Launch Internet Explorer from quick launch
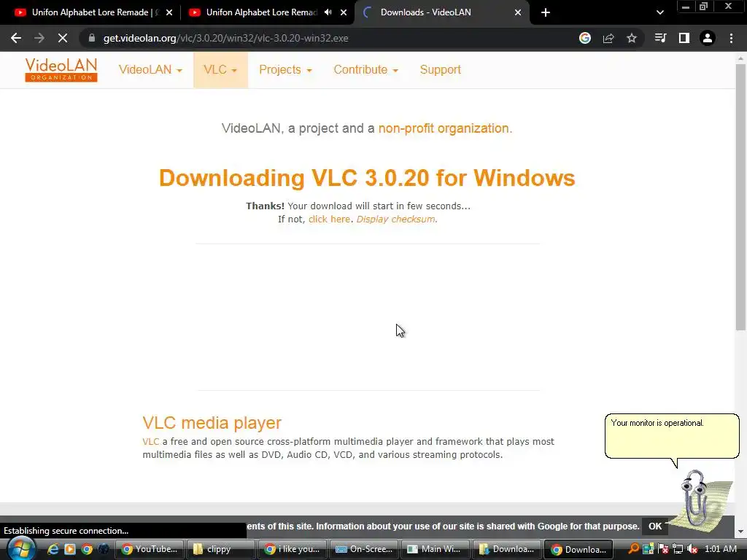 click(53, 549)
